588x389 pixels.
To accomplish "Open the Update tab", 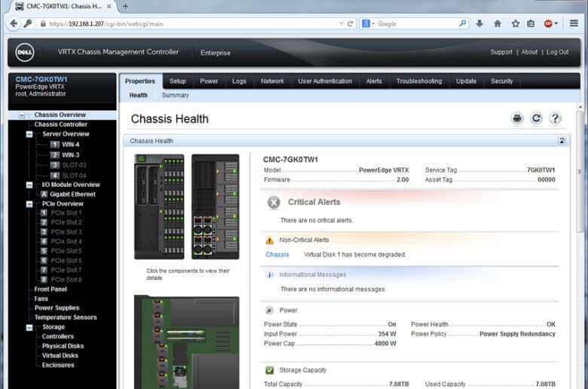I will (x=466, y=81).
